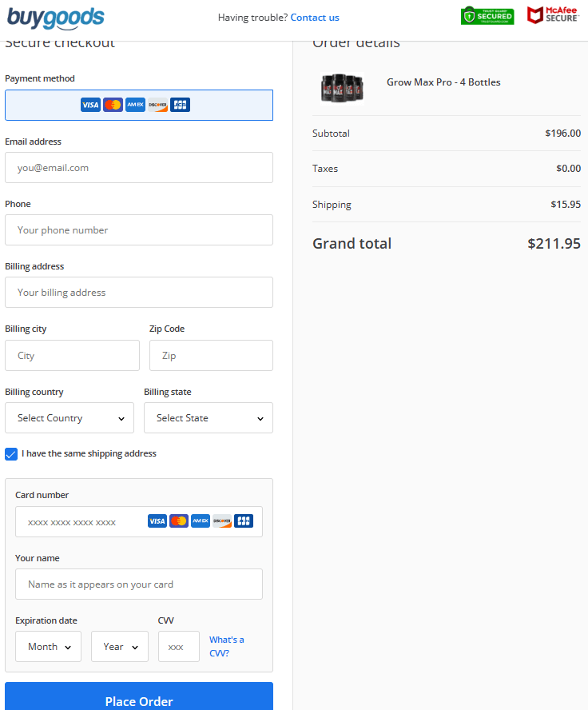Viewport: 588px width, 710px height.
Task: Click the buygoods logo
Action: [55, 18]
